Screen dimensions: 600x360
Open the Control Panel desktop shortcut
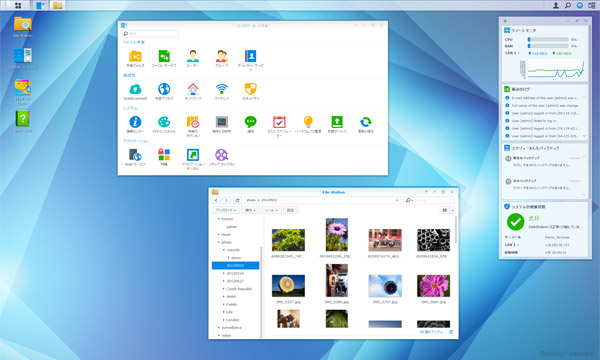click(23, 59)
